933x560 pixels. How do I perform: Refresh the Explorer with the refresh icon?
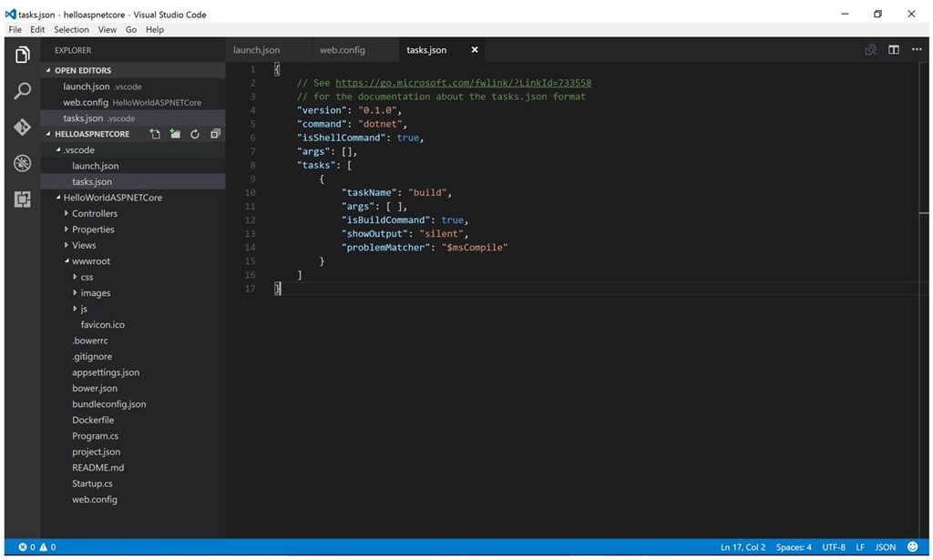pyautogui.click(x=195, y=133)
